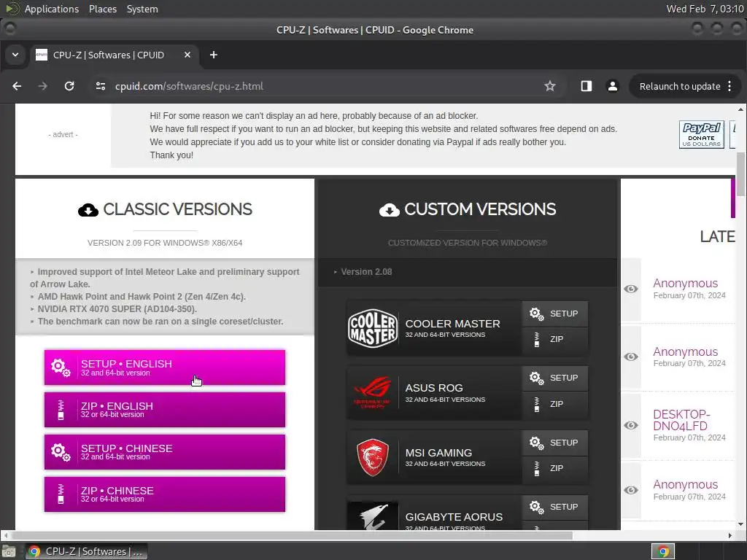Open the DESKTOP-DNO4LFD validation link
Screen dimensions: 747x560
pyautogui.click(x=681, y=420)
